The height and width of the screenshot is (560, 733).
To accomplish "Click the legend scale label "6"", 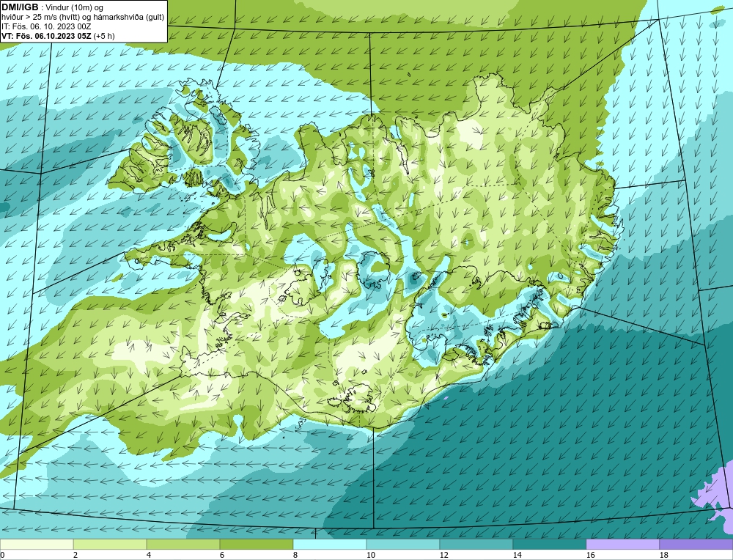I will tap(222, 555).
